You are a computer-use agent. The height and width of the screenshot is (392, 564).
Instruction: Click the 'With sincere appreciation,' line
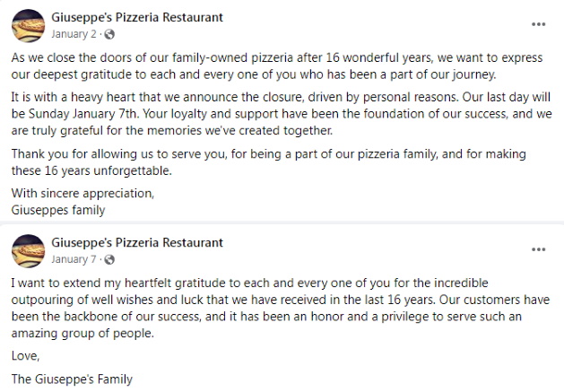pyautogui.click(x=82, y=194)
